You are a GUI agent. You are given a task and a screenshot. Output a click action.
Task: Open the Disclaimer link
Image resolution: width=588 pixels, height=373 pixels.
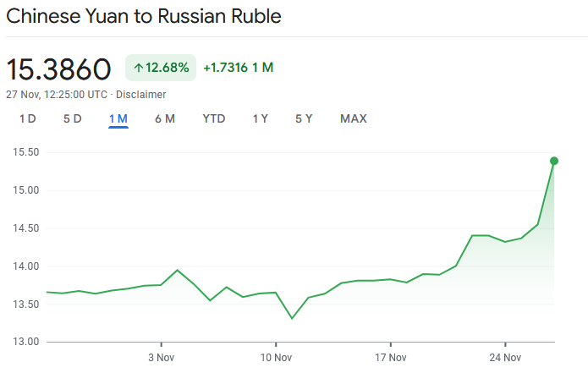click(140, 95)
